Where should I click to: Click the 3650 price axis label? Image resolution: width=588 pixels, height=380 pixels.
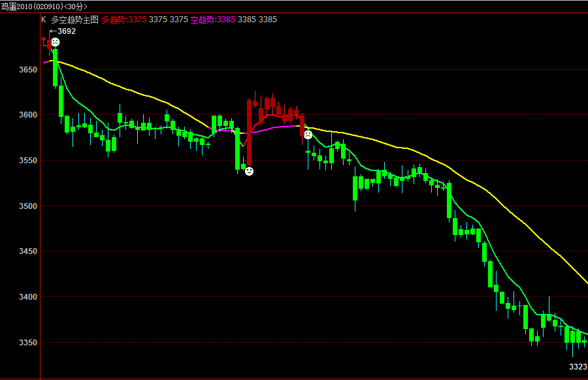[28, 70]
